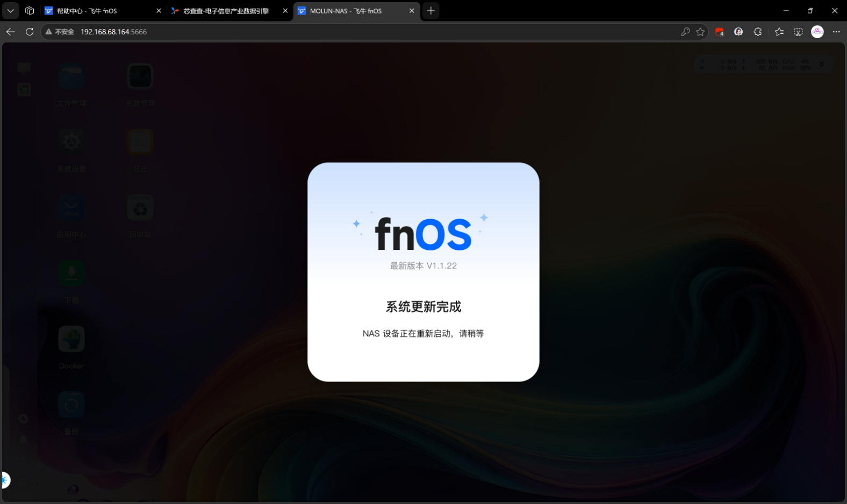The width and height of the screenshot is (847, 504).
Task: Minimize the browser window
Action: tap(786, 11)
